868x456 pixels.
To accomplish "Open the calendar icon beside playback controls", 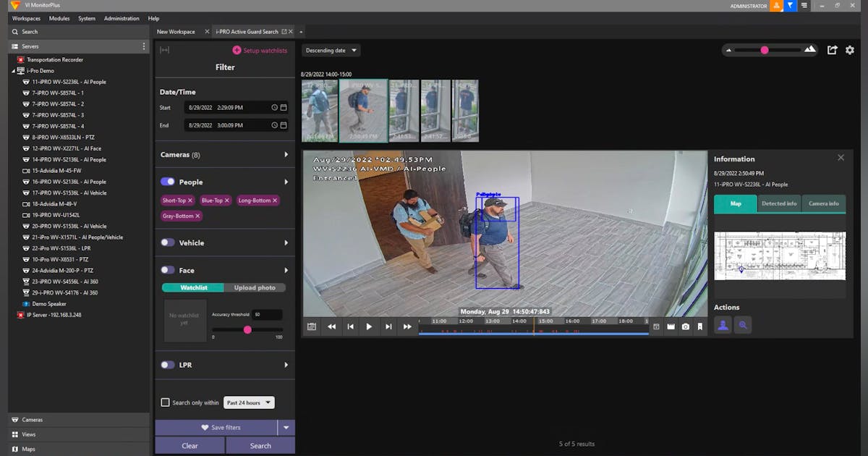I will tap(311, 326).
